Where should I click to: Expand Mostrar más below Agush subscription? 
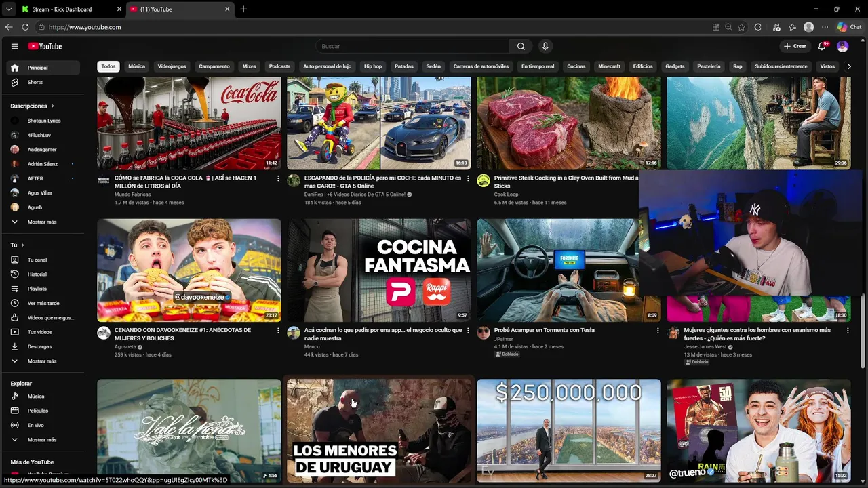[43, 222]
